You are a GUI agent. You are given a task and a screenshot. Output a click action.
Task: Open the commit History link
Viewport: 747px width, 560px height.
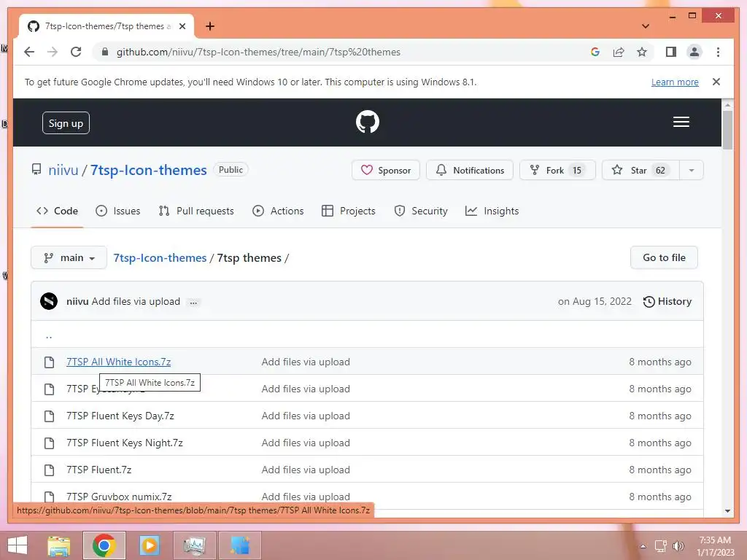pyautogui.click(x=667, y=301)
